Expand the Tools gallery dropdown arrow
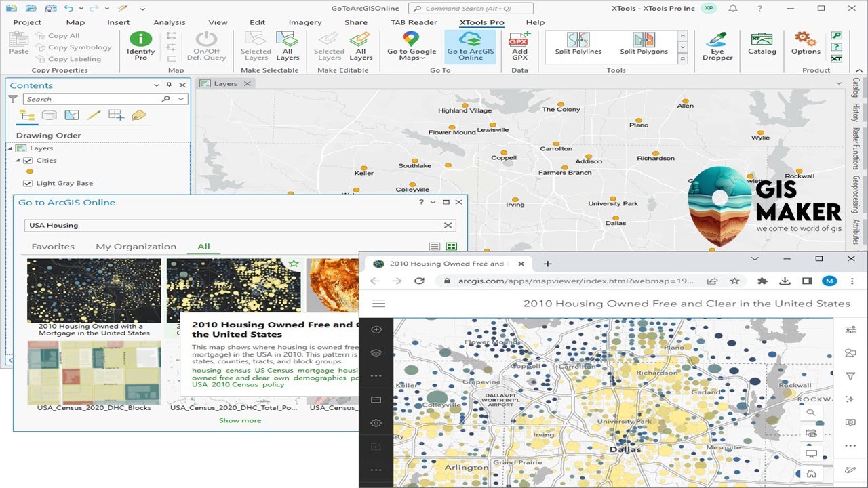Viewport: 868px width, 488px height. [x=682, y=60]
